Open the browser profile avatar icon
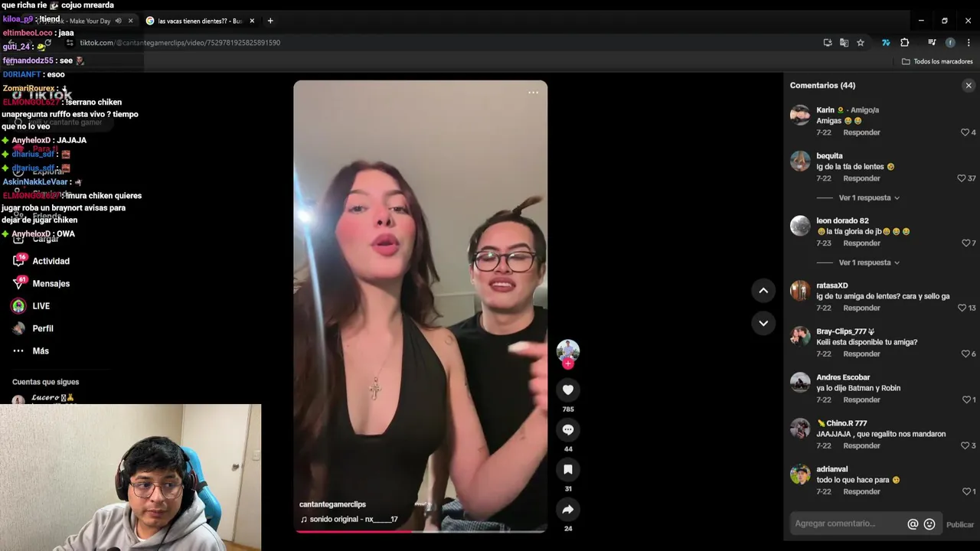The width and height of the screenshot is (980, 551). (950, 43)
